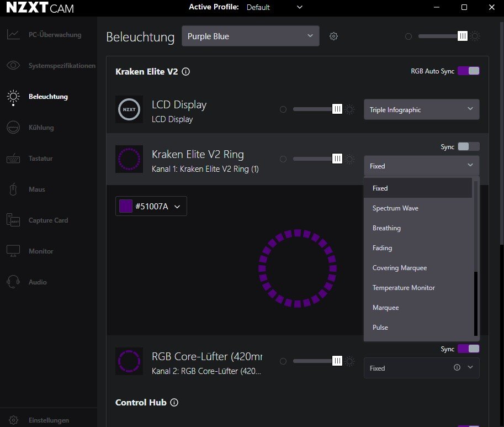Click global brightness maximum sun icon

(475, 36)
